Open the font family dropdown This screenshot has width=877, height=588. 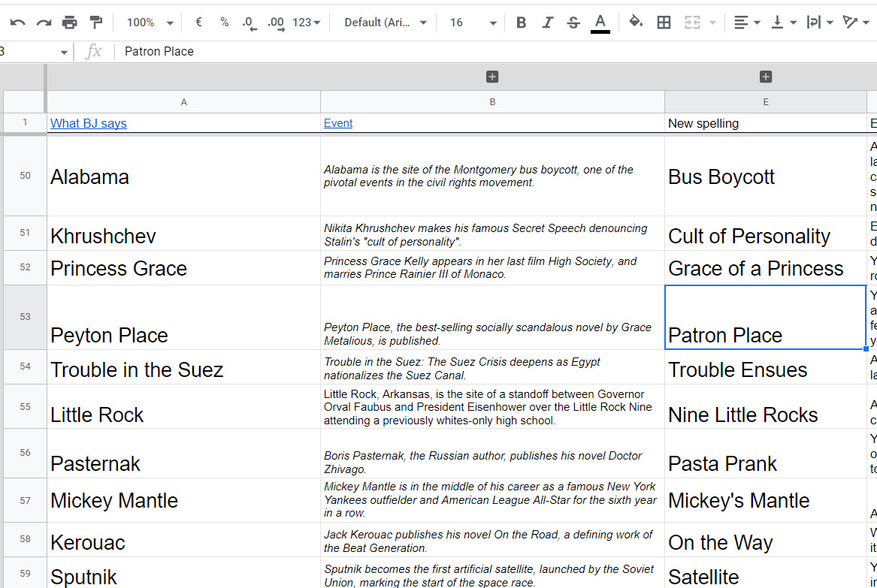pyautogui.click(x=386, y=23)
